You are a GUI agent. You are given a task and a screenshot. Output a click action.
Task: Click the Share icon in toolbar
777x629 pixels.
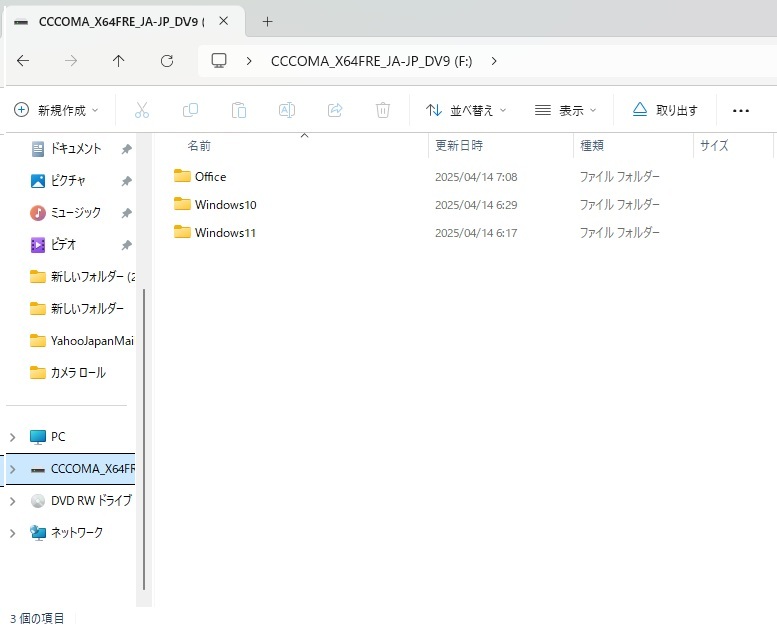point(335,110)
